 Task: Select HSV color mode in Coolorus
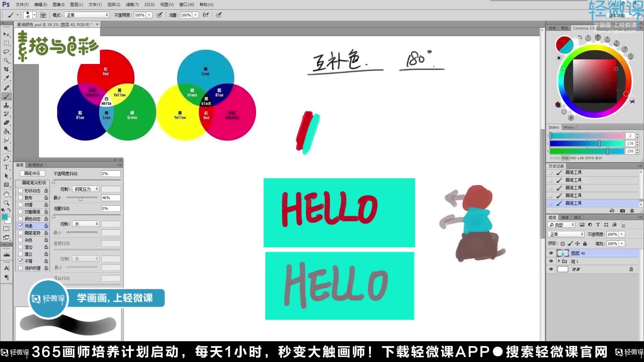(573, 158)
